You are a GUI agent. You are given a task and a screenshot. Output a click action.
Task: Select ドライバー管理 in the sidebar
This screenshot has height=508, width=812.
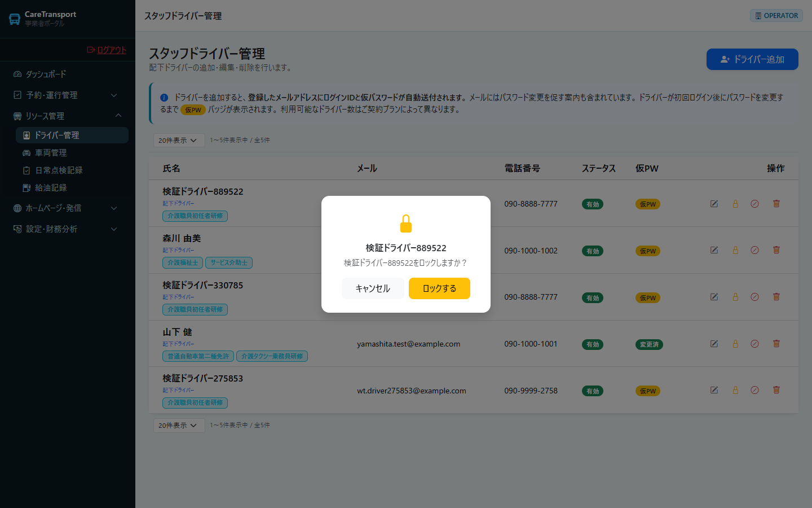coord(72,135)
